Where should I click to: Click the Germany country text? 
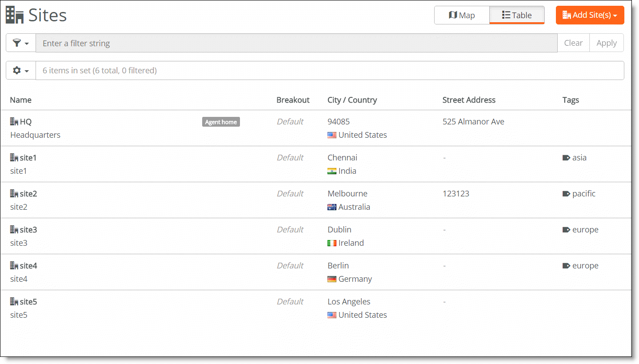355,279
